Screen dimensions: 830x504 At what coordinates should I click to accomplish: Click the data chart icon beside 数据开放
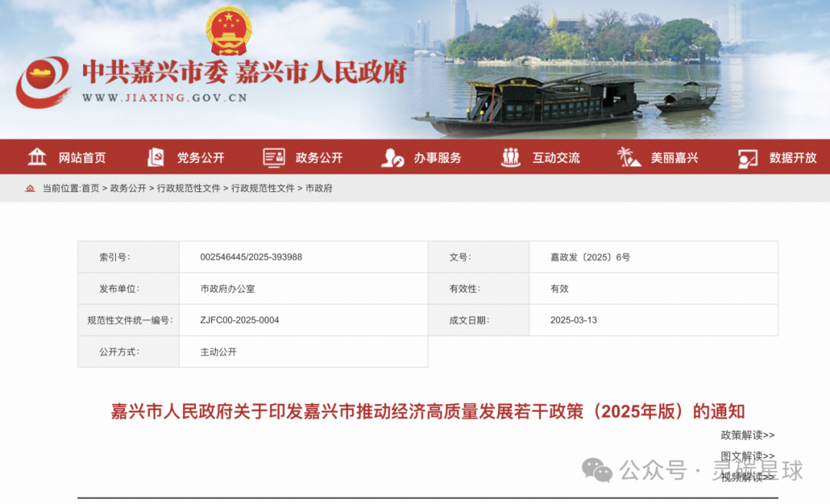pyautogui.click(x=748, y=158)
